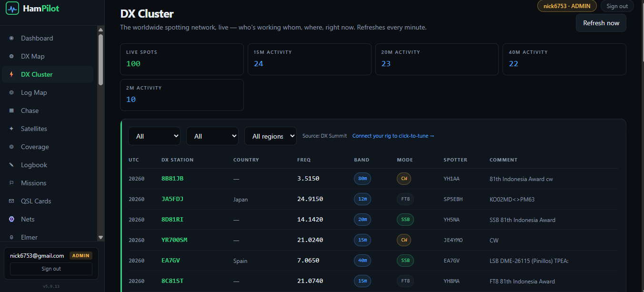Click the Chase sidebar icon
The image size is (644, 292).
tap(11, 111)
